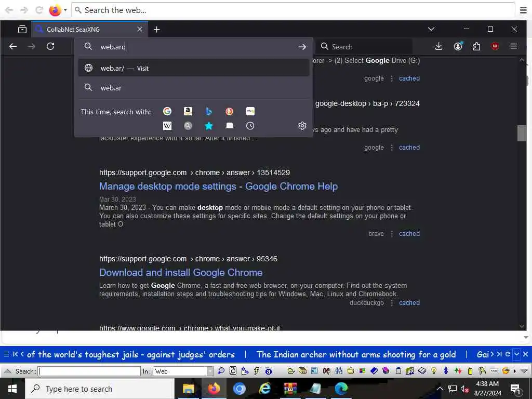The height and width of the screenshot is (399, 532).
Task: Go back with the Firefox back arrow
Action: [13, 46]
